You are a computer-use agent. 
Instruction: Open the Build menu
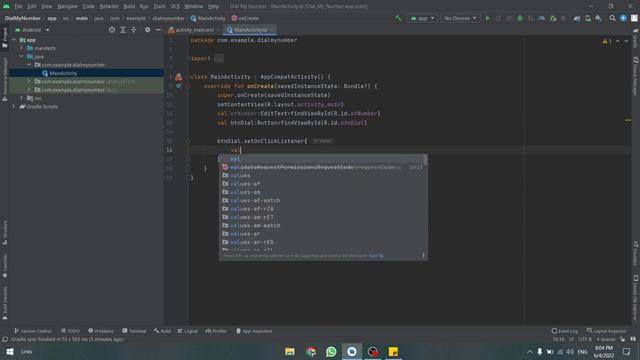click(129, 6)
